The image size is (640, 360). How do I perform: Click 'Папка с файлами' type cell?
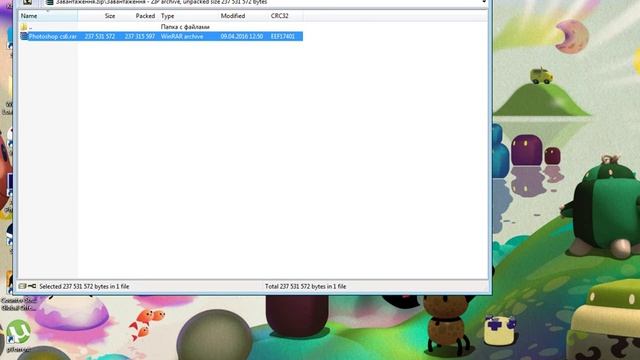click(x=185, y=27)
